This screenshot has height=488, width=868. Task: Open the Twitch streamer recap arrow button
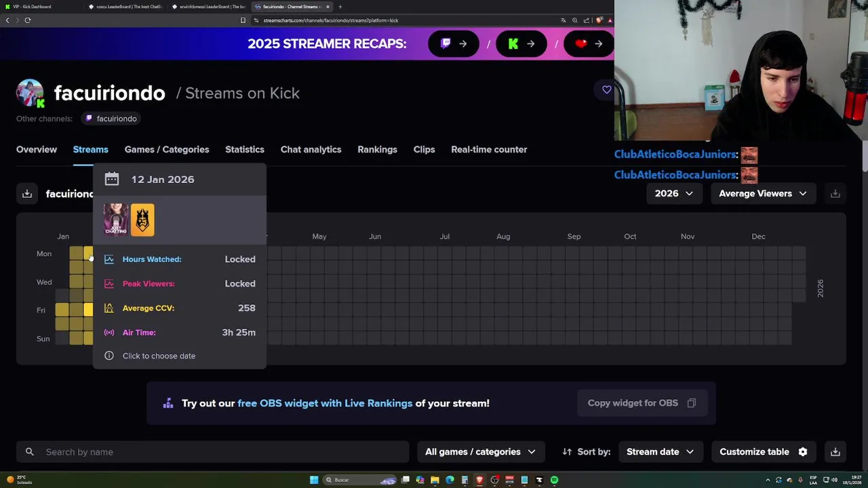[x=454, y=43]
